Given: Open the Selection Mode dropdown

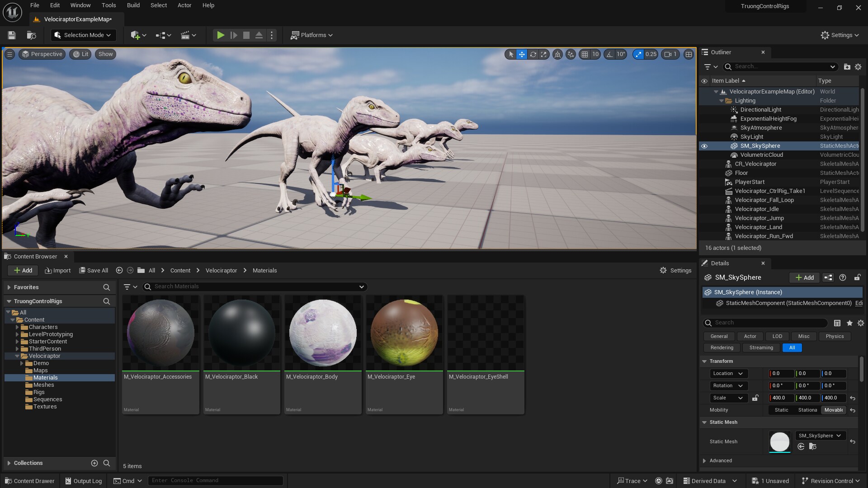Looking at the screenshot, I should (x=83, y=35).
